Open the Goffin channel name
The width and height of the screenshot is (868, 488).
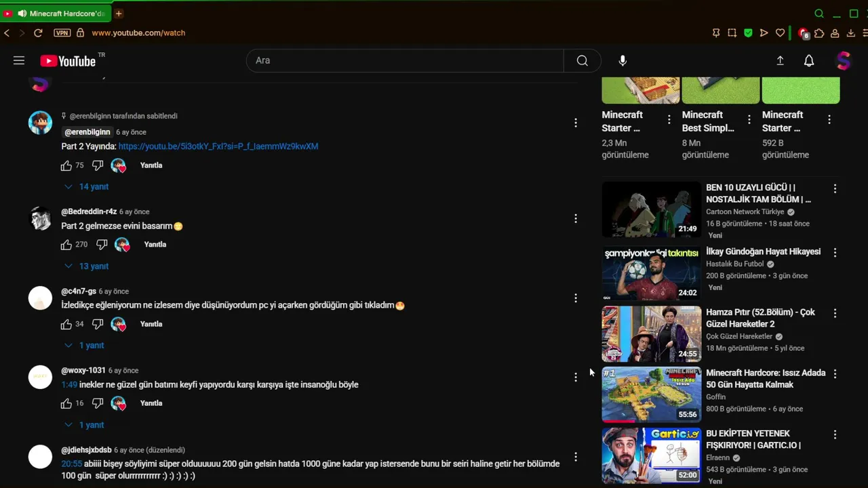click(716, 397)
